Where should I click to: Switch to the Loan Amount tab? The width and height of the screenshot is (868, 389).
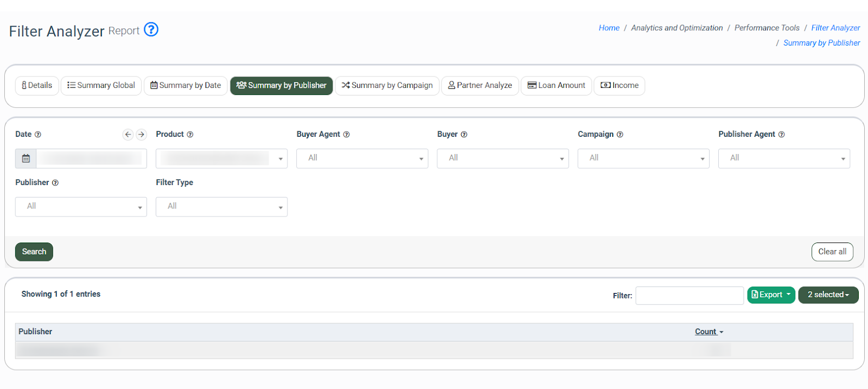[x=556, y=86]
